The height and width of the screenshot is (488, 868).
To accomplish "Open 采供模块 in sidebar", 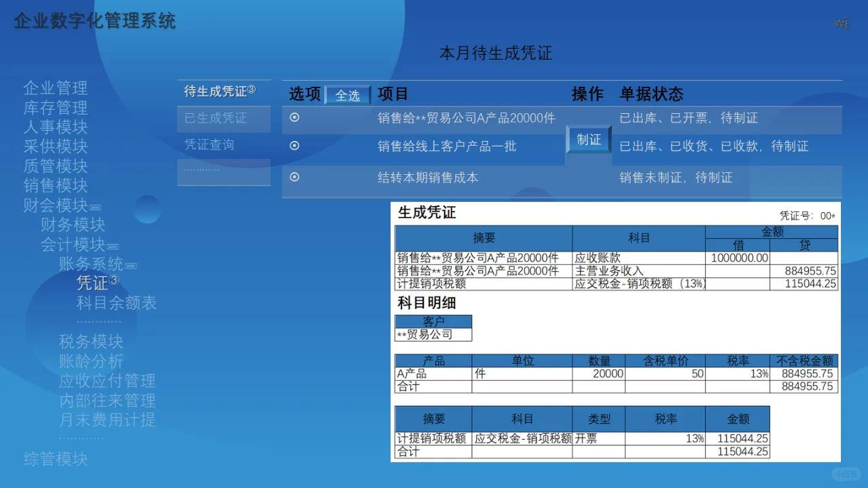I will point(56,146).
